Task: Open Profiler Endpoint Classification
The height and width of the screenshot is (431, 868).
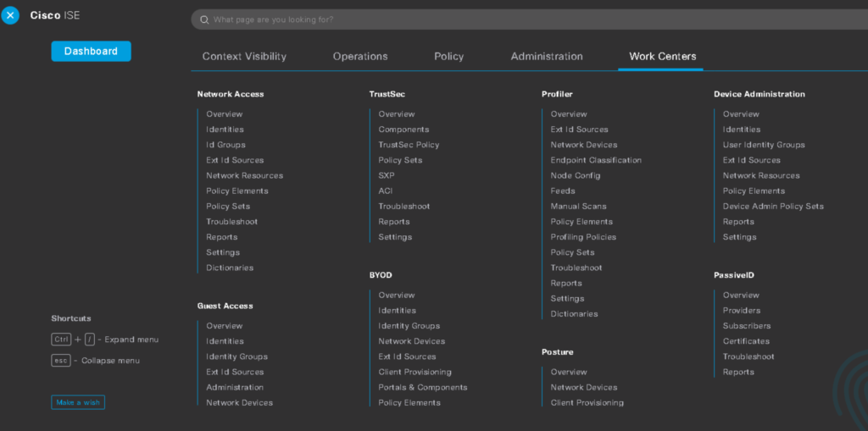Action: point(596,160)
